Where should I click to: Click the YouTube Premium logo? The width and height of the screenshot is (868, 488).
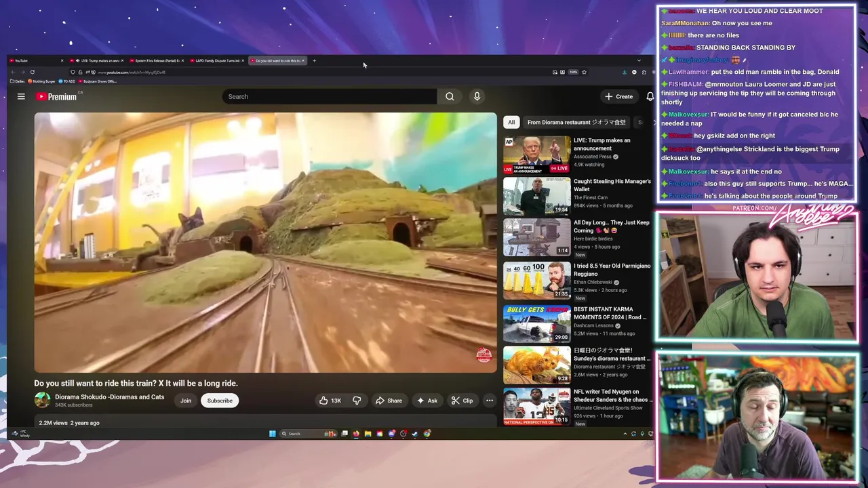[x=56, y=96]
